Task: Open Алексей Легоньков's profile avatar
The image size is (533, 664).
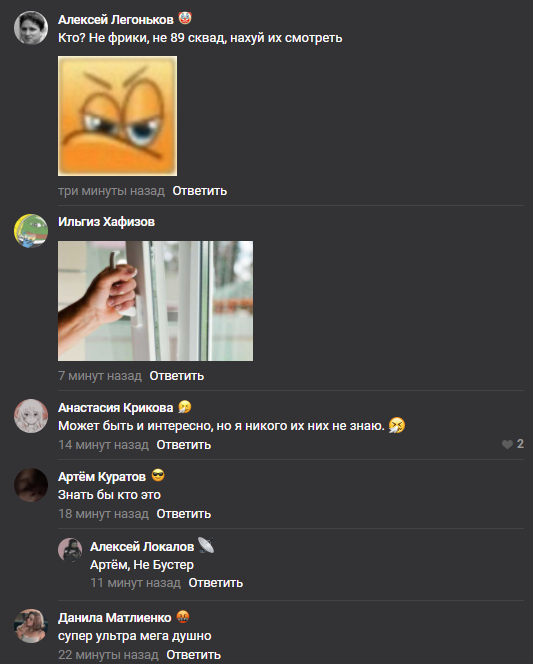Action: [31, 28]
